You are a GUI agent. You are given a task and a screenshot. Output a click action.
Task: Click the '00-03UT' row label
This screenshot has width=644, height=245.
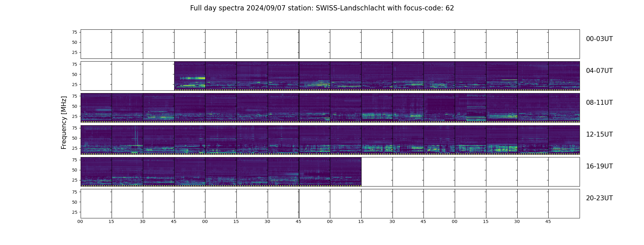(x=599, y=39)
